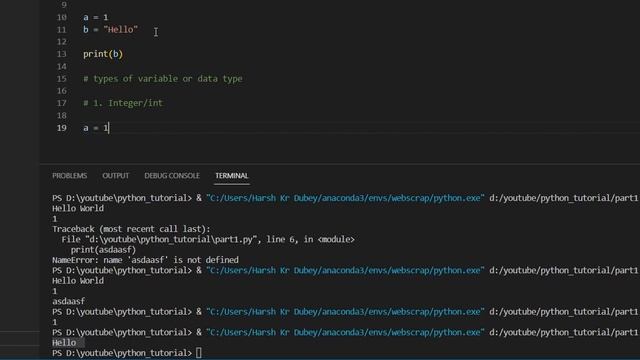Open the DEBUG CONSOLE tab
This screenshot has width=640, height=360.
[172, 176]
